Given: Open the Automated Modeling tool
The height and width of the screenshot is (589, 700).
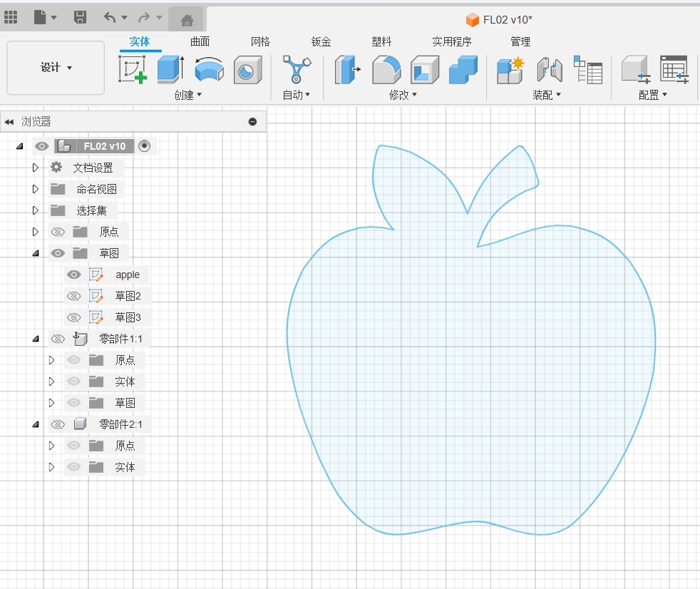Looking at the screenshot, I should coord(297,69).
